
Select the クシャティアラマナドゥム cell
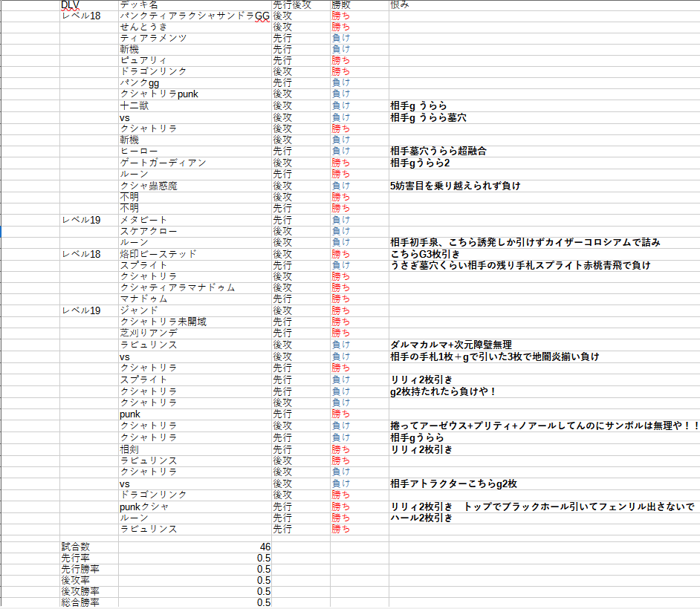coord(195,287)
